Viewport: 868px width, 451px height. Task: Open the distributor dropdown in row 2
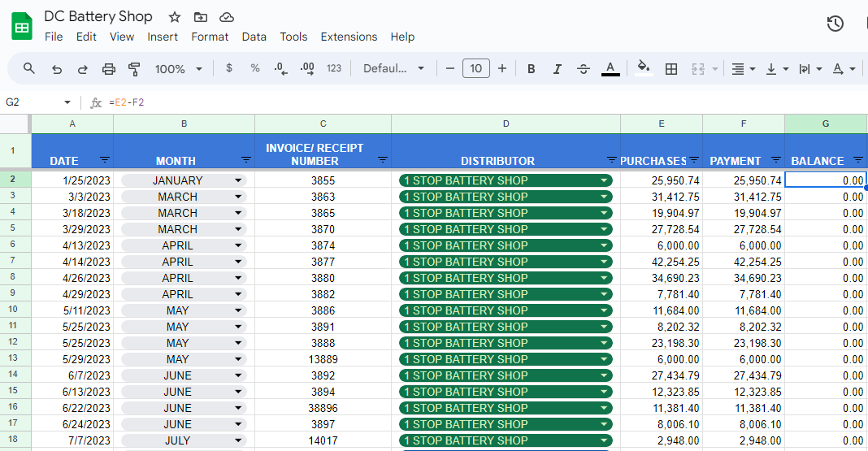pyautogui.click(x=604, y=180)
